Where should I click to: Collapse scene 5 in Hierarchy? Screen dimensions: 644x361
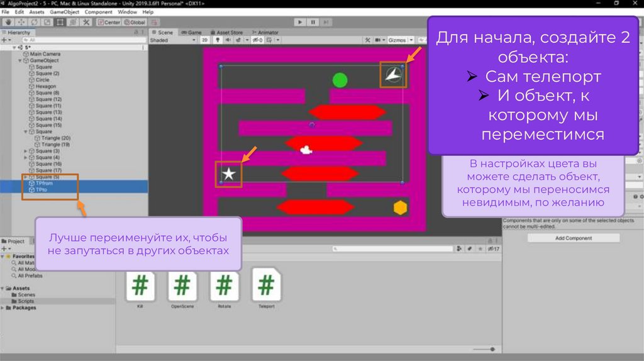(14, 48)
